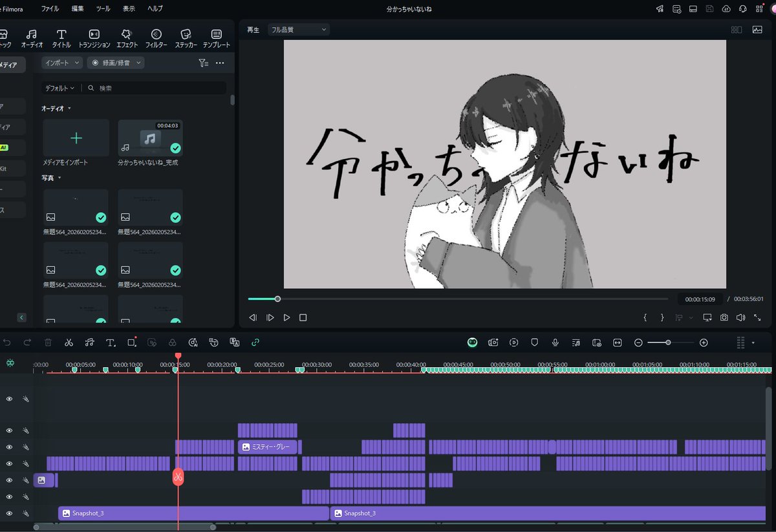The height and width of the screenshot is (532, 776).
Task: Click the microphone voiceover record icon
Action: (555, 343)
